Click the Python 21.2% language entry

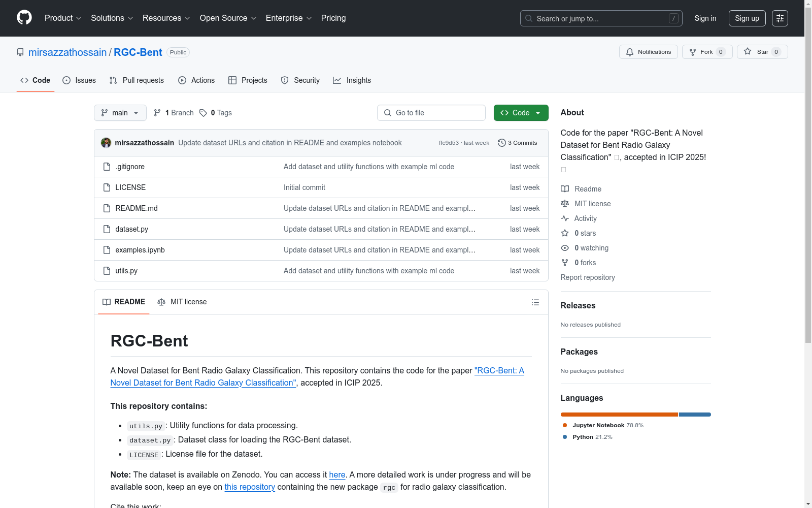[x=588, y=437]
